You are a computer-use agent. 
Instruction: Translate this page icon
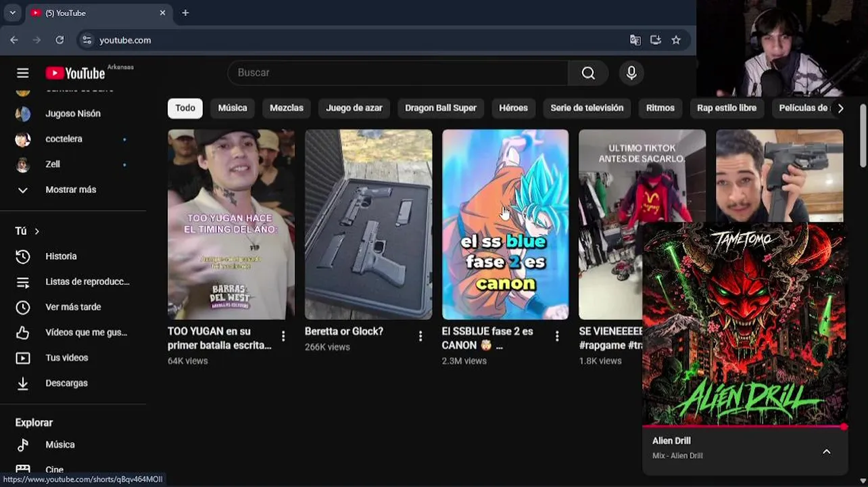click(635, 40)
